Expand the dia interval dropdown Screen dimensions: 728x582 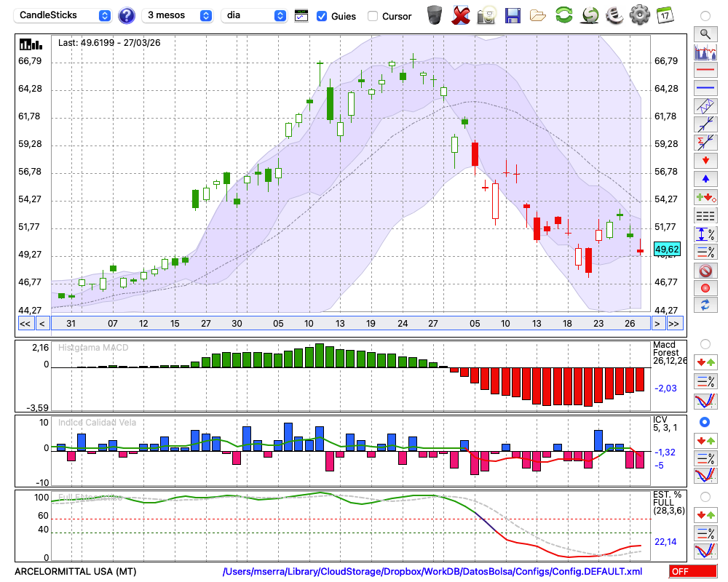253,15
